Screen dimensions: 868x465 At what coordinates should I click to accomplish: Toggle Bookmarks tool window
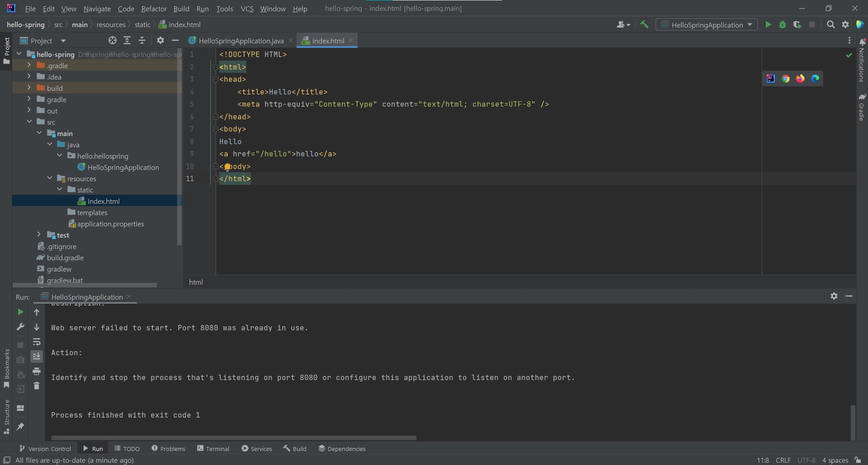[6, 368]
